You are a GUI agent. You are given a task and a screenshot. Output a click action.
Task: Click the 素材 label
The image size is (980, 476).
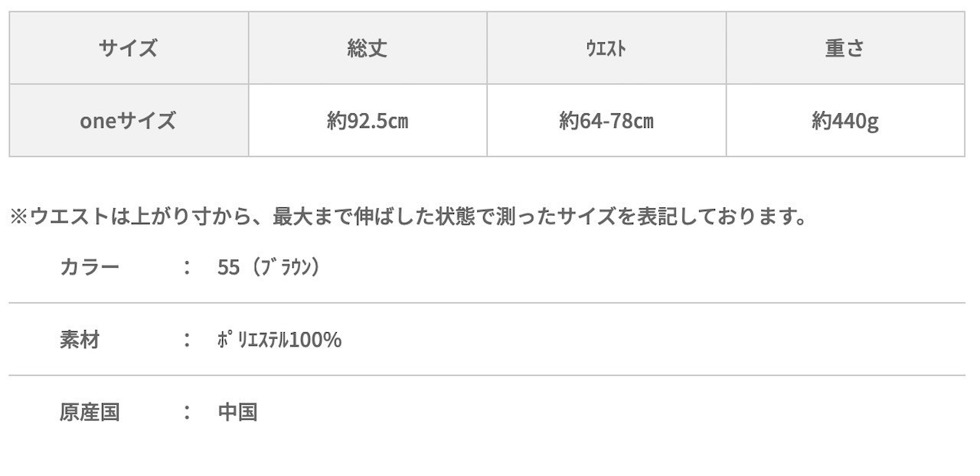click(80, 340)
